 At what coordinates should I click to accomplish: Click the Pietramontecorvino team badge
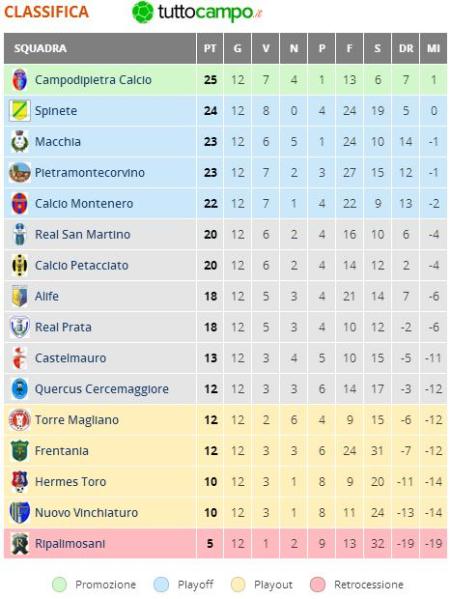[x=19, y=172]
